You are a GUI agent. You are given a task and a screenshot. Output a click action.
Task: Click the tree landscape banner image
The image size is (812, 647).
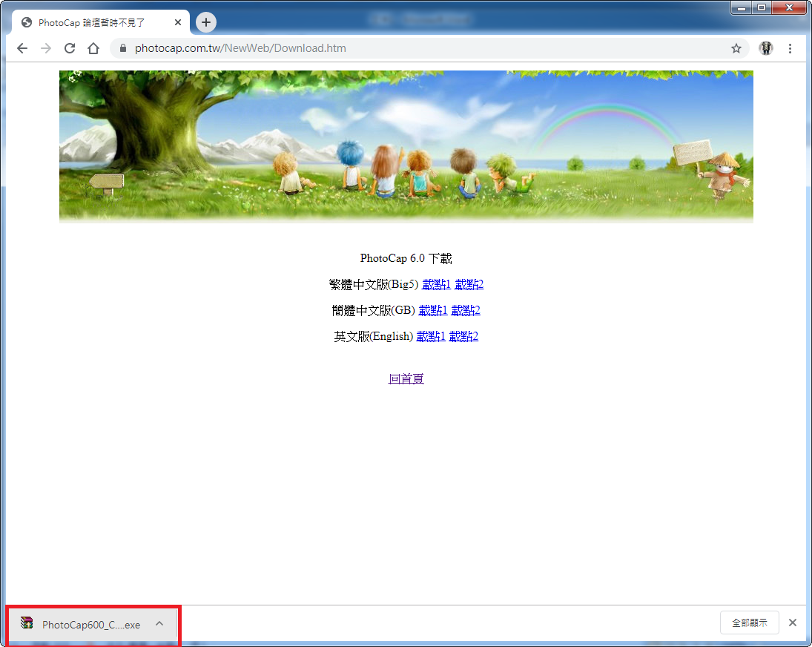(406, 147)
